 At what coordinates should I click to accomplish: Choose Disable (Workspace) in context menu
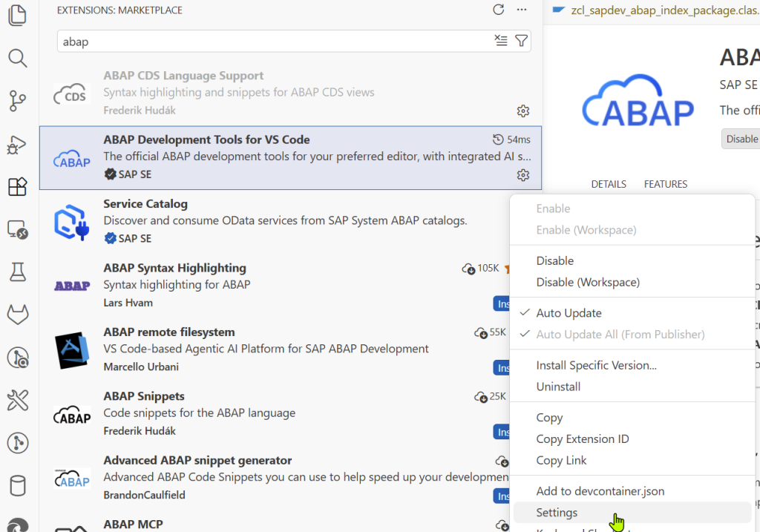point(632,282)
